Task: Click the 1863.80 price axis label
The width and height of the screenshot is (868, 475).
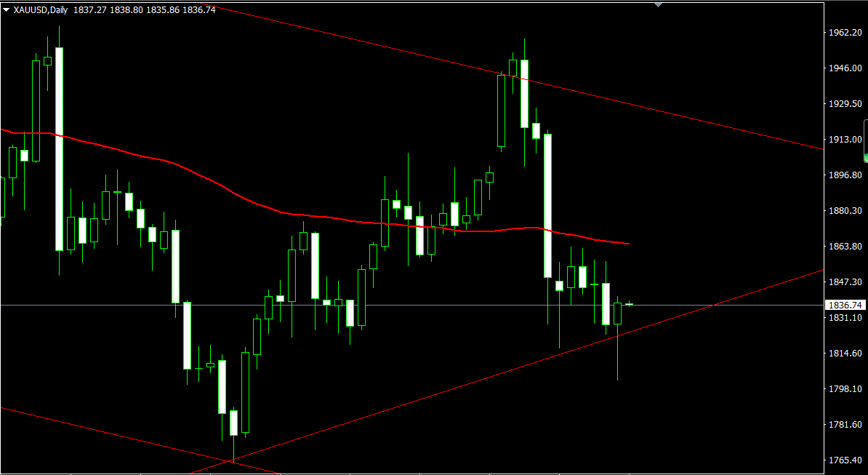Action: 845,246
